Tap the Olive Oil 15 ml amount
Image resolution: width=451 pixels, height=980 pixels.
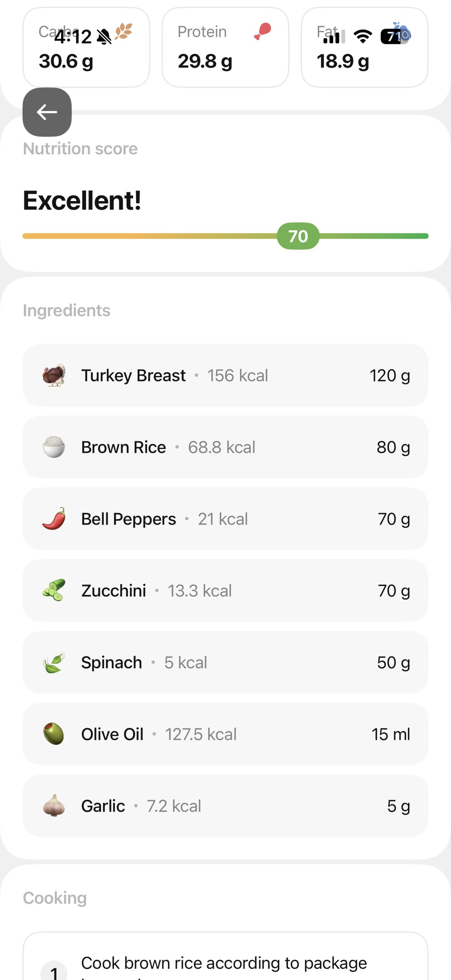point(391,734)
